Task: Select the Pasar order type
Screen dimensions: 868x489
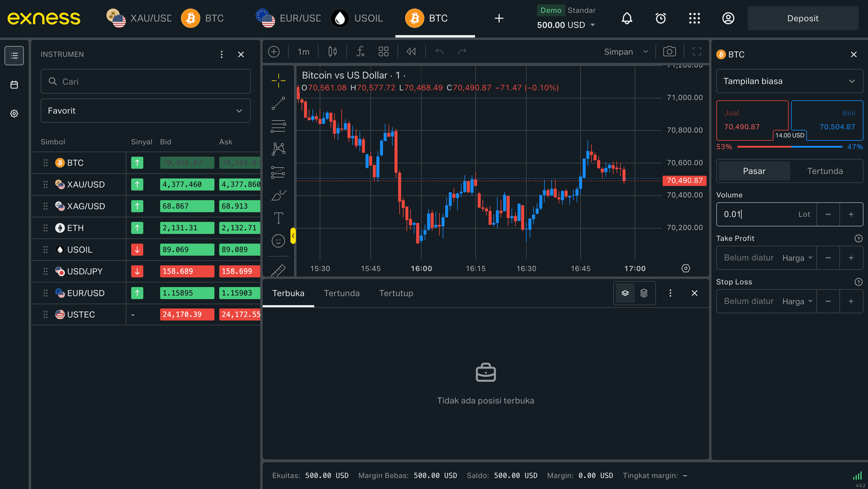Action: 754,171
